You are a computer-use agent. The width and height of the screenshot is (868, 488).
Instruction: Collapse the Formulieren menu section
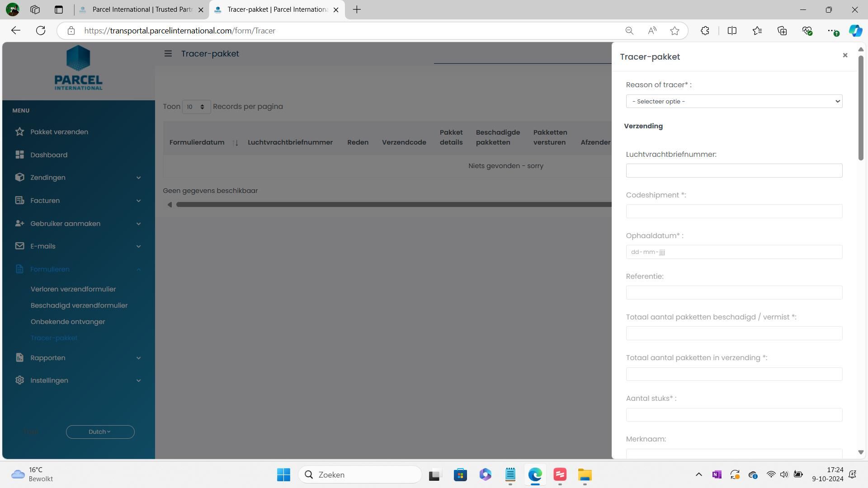138,270
